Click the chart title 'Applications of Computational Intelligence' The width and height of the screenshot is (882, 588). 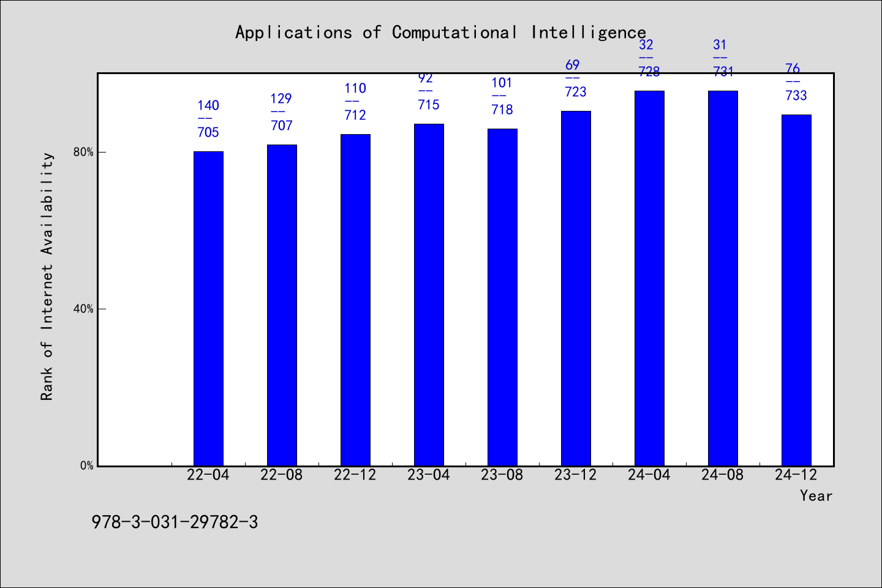pos(441,32)
